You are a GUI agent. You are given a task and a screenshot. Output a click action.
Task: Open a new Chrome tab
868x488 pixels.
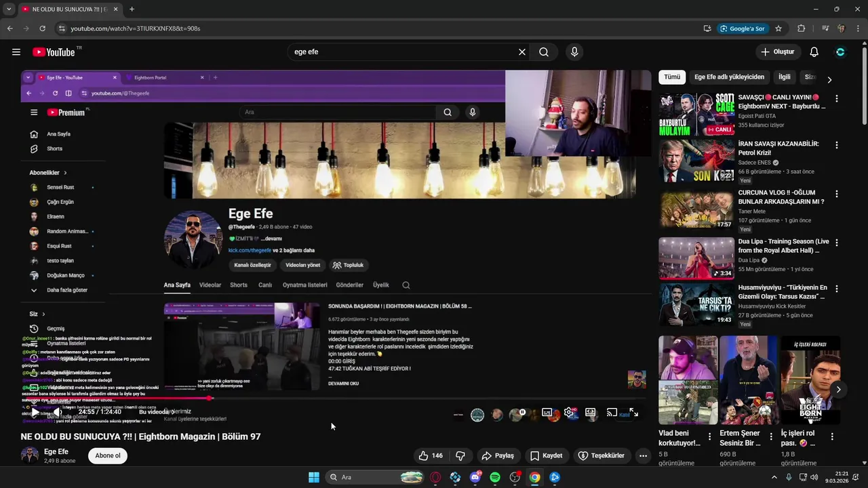132,9
